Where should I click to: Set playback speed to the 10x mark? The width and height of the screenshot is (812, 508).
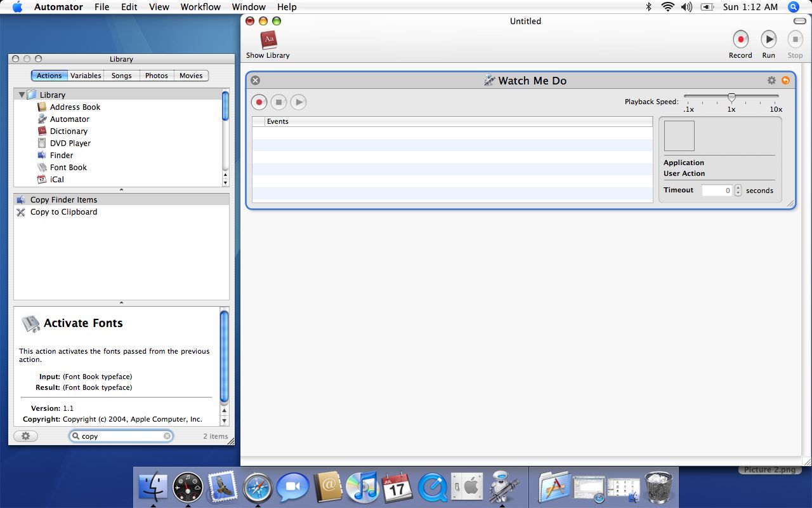tap(776, 109)
